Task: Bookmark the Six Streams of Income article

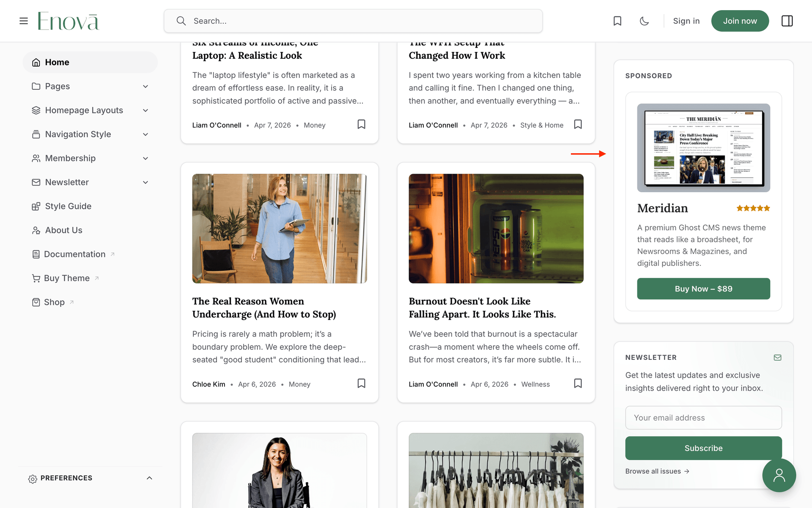Action: tap(362, 124)
